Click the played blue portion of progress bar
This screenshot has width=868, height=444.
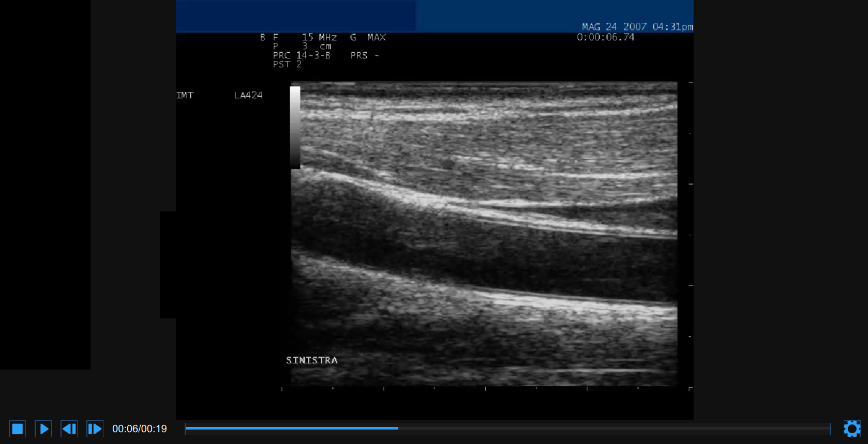[x=290, y=428]
